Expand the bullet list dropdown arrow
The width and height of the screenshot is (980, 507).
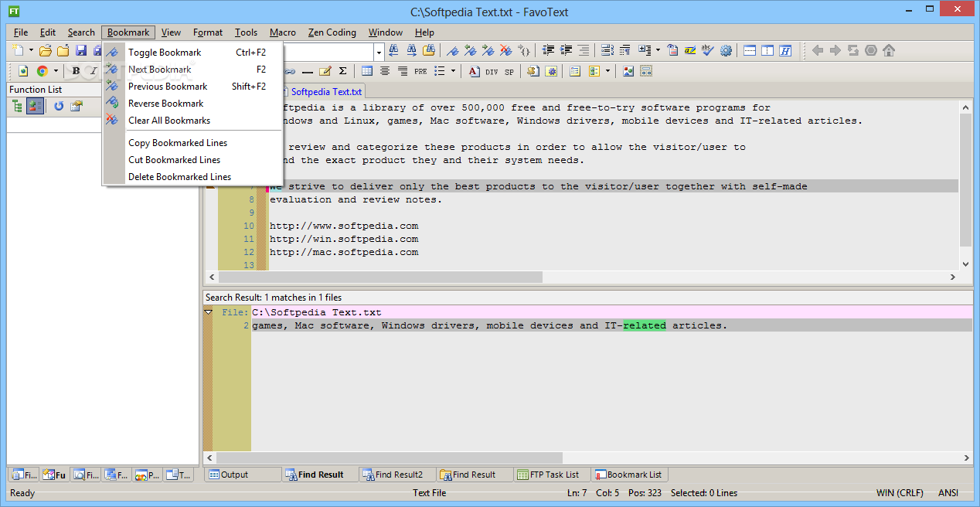tap(452, 71)
